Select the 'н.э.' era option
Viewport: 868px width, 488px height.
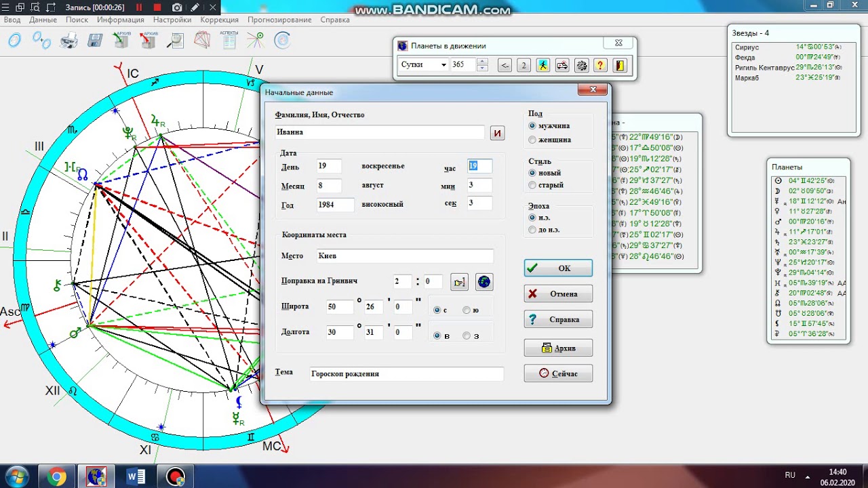(540, 218)
